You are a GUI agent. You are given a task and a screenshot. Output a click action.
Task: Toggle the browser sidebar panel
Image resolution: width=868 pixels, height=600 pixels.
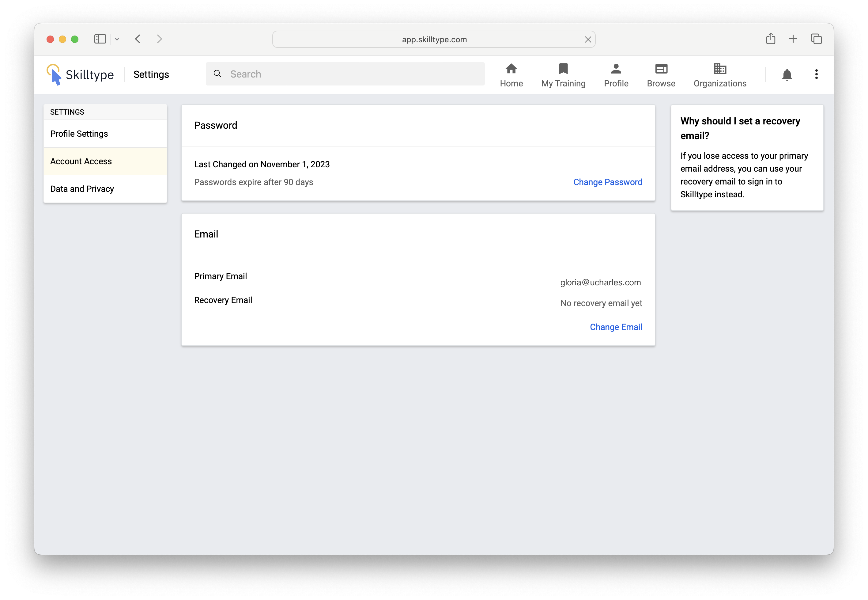click(100, 39)
